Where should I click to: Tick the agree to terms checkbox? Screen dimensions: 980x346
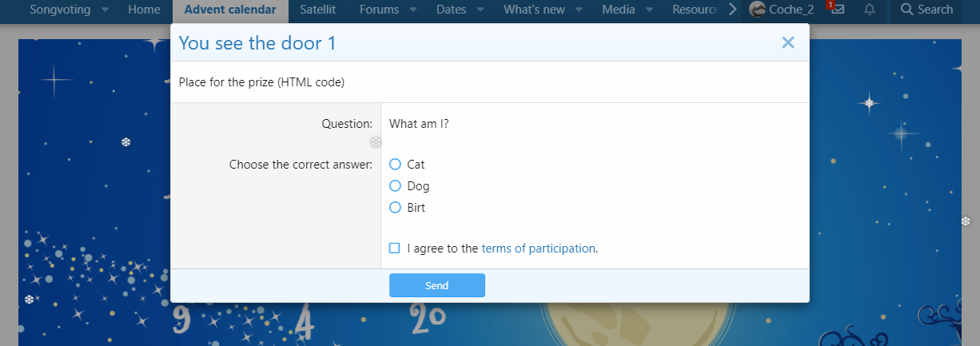395,249
